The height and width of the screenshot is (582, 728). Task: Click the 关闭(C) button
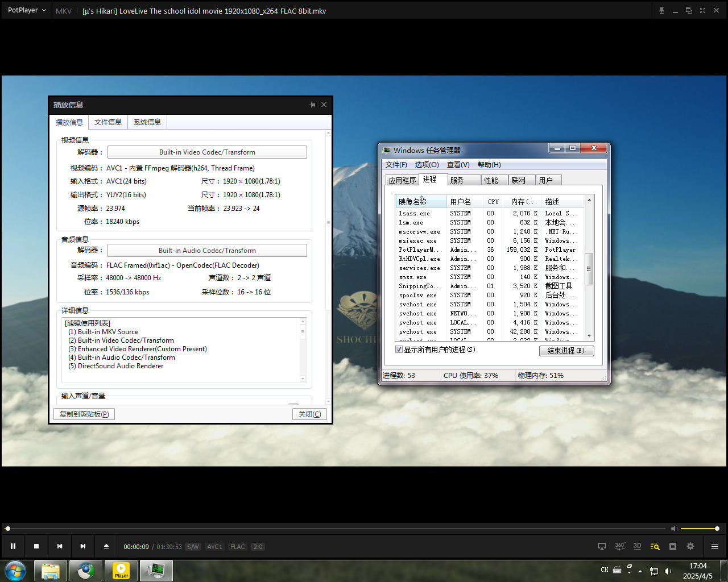click(x=309, y=414)
